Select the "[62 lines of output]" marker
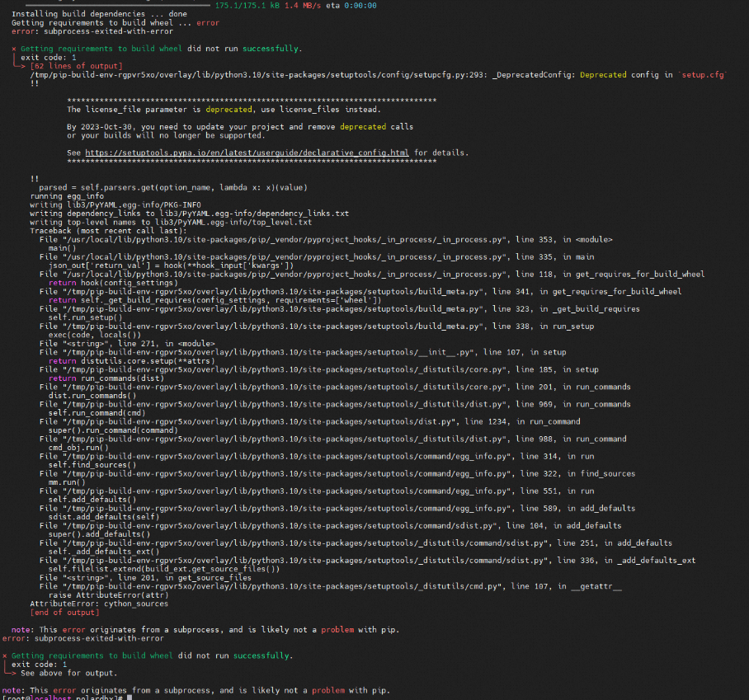 [77, 66]
